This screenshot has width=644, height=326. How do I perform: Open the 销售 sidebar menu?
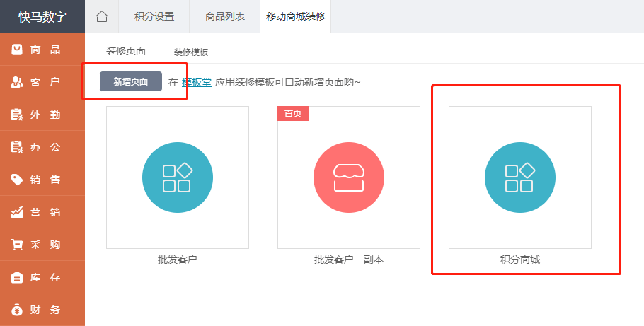coord(42,180)
